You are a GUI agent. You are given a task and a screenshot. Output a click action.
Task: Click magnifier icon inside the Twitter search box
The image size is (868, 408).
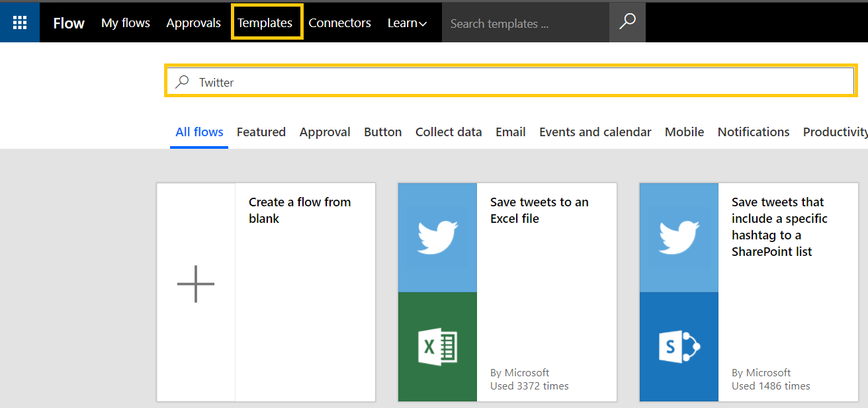(182, 81)
